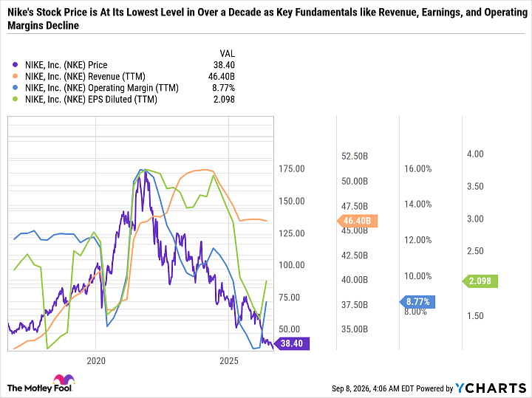
Task: Click the green EPS Diluted legend dot
Action: pos(15,100)
